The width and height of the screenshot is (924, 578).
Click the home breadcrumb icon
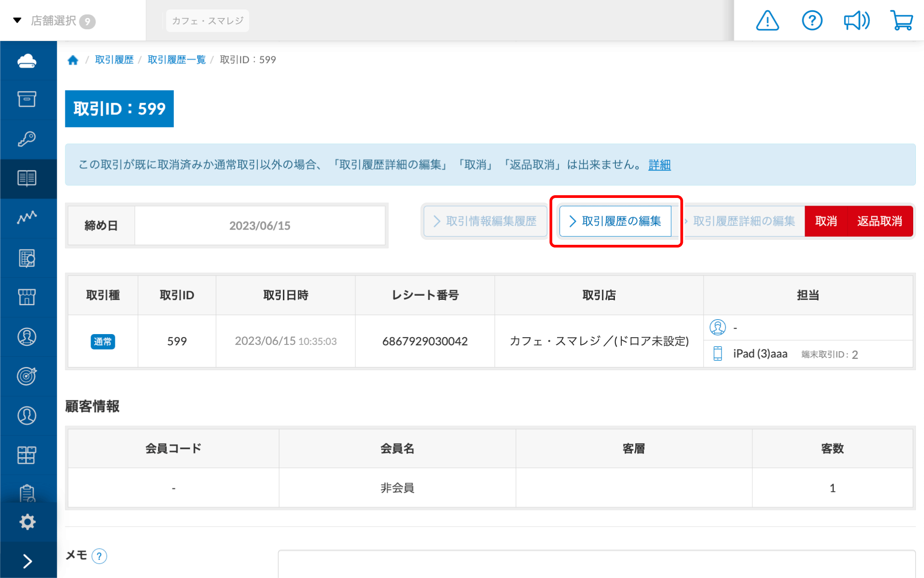[x=73, y=60]
